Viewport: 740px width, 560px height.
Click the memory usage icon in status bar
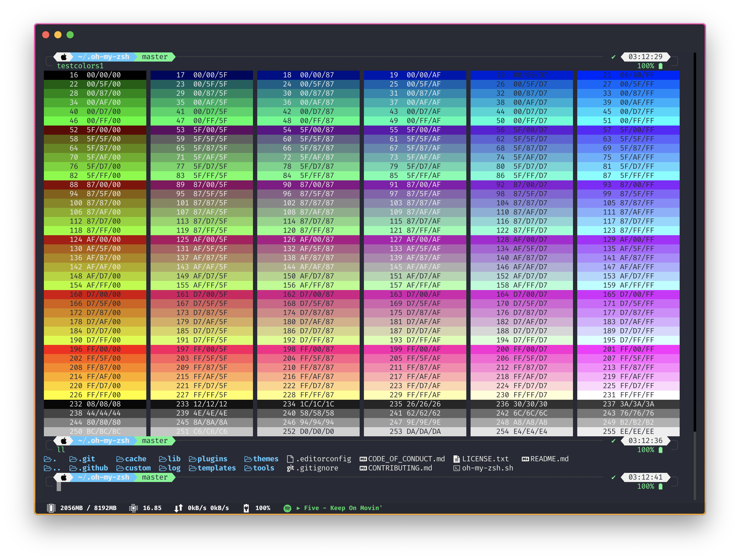[x=51, y=508]
